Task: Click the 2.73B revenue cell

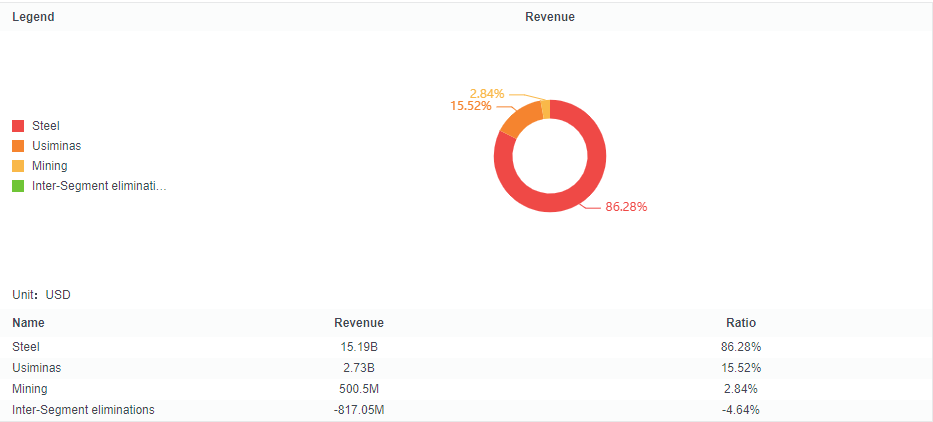Action: pyautogui.click(x=359, y=368)
